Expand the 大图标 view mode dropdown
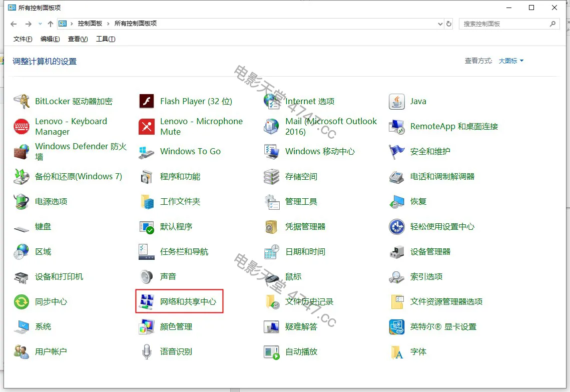This screenshot has height=392, width=570. point(511,61)
